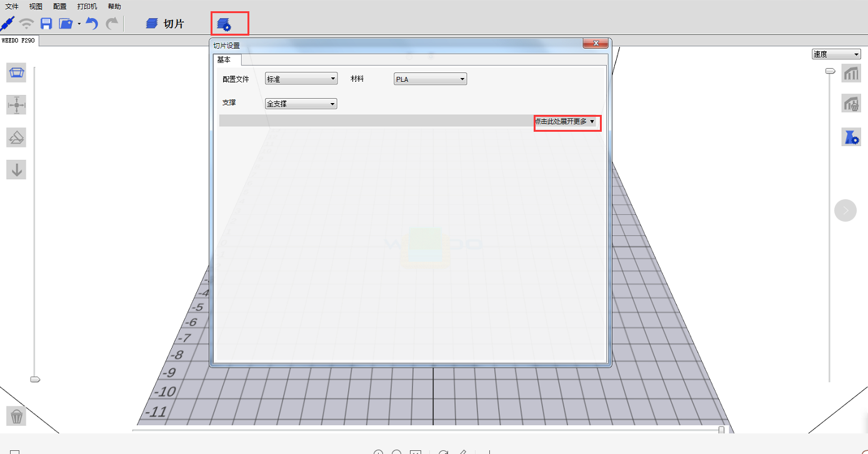Expand more settings via 点击此处展开更多

(566, 121)
